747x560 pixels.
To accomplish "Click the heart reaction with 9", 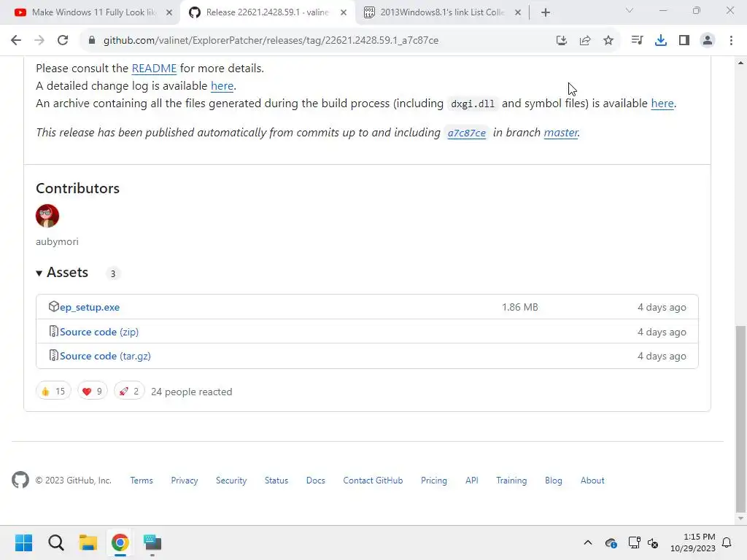I will [93, 392].
